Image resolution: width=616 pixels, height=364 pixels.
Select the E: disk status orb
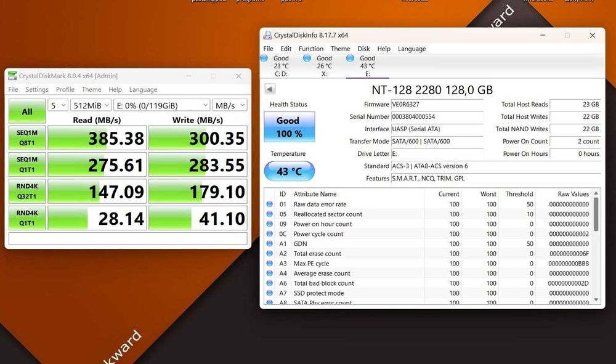point(350,58)
